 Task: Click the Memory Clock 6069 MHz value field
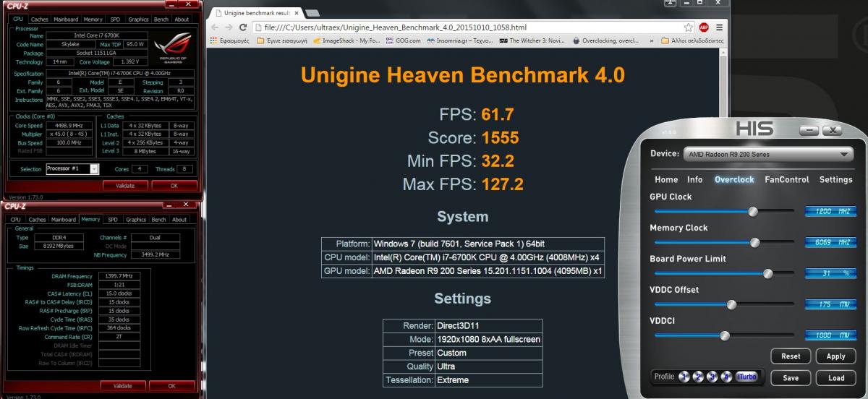(830, 243)
